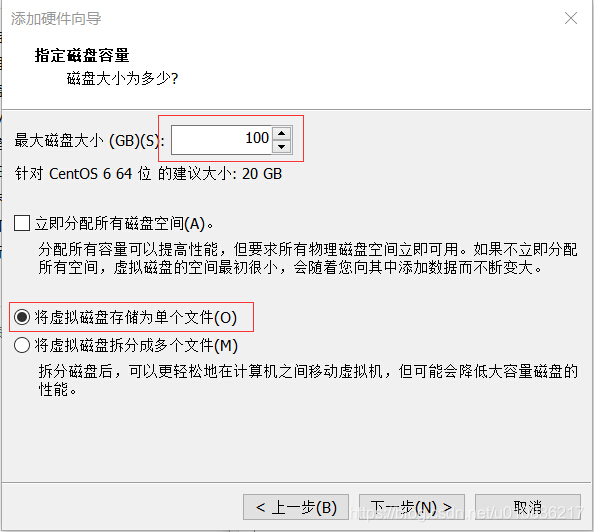
Task: Select the 将虚拟磁盘拆分成多个文件 radio circle
Action: [22, 345]
